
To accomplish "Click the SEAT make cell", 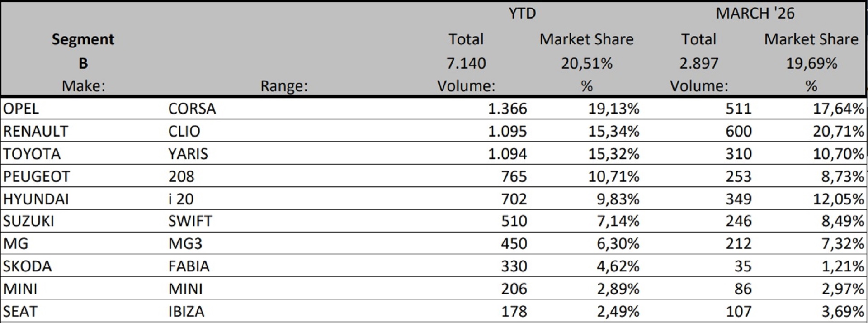I will tap(20, 312).
